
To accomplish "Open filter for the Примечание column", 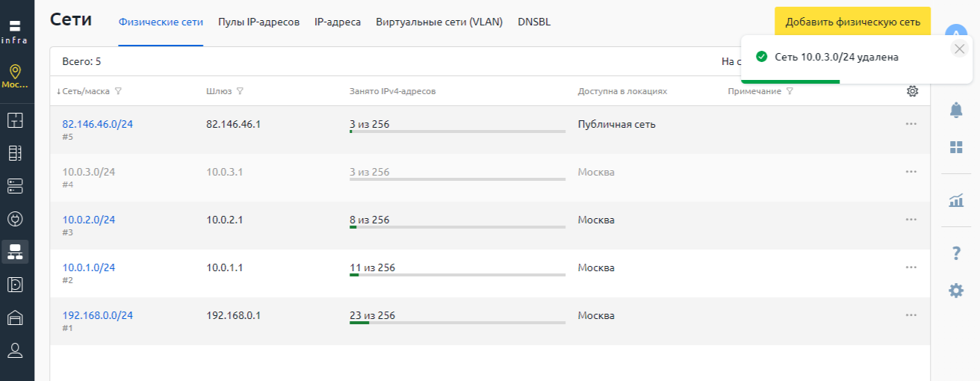I will pos(790,91).
